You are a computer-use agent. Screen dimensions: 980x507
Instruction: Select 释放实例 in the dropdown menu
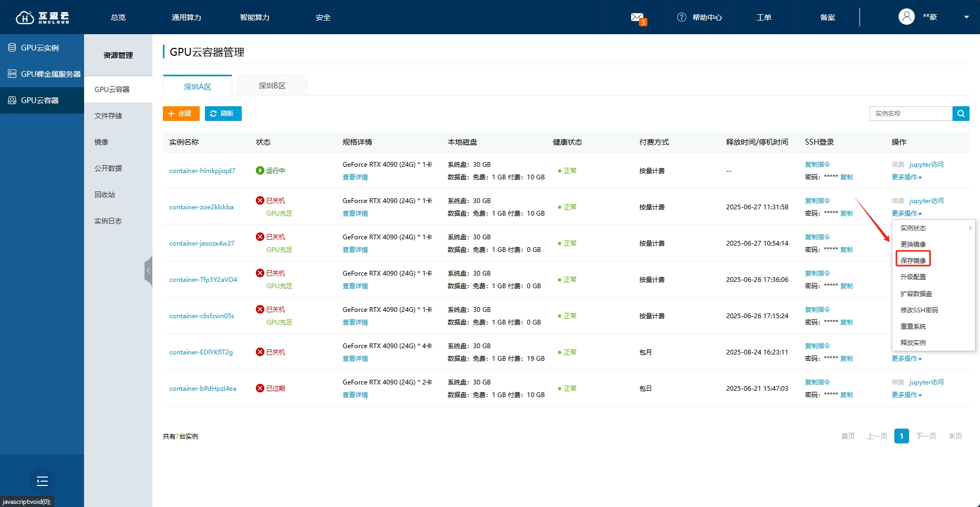913,342
